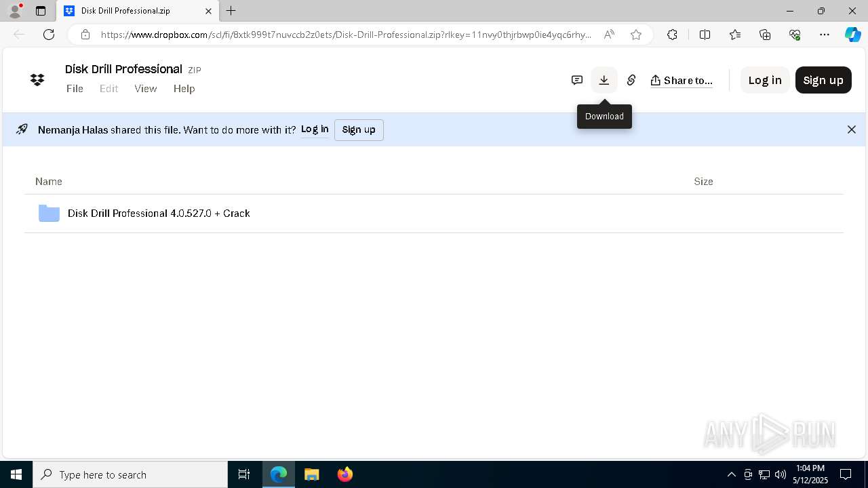This screenshot has width=868, height=488.
Task: Click the taskbar search box
Action: tap(130, 474)
